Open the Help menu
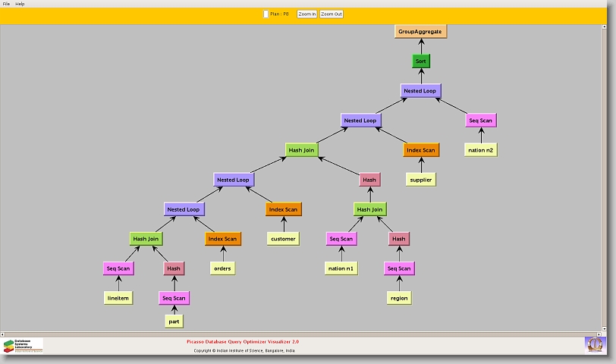Image resolution: width=616 pixels, height=364 pixels. pyautogui.click(x=20, y=4)
